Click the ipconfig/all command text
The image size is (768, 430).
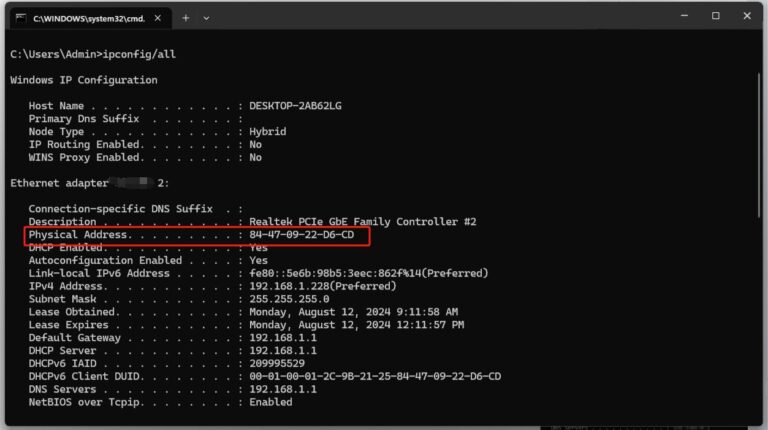click(x=139, y=54)
